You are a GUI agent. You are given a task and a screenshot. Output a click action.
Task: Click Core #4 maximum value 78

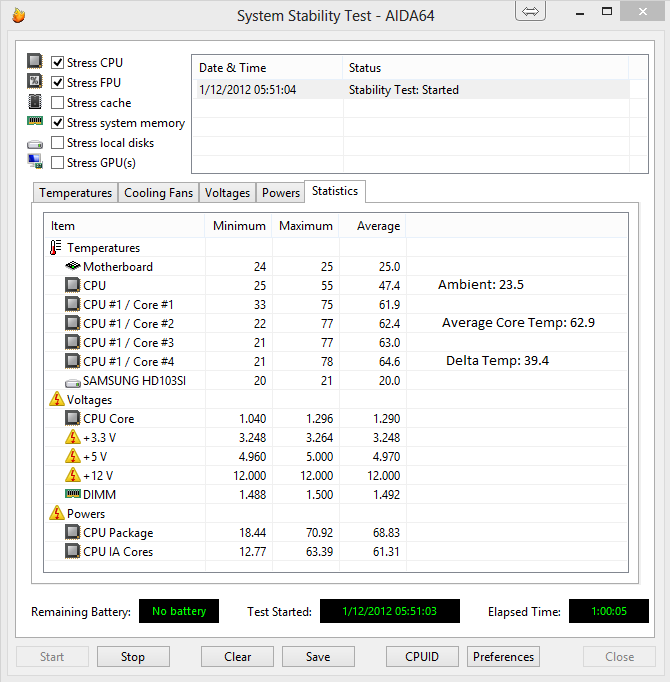tap(327, 361)
